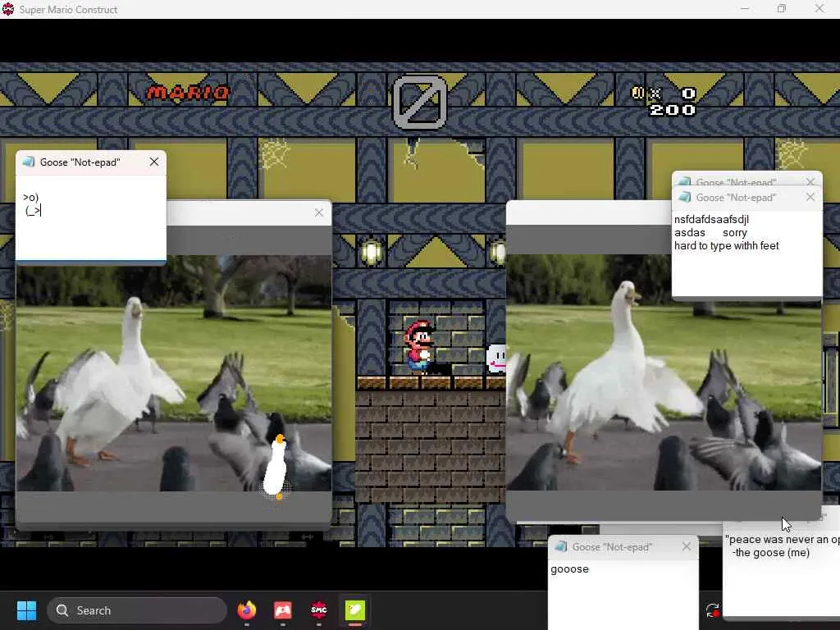Screen dimensions: 840x630
Task: Open the red game controller taskbar app
Action: coord(283,610)
